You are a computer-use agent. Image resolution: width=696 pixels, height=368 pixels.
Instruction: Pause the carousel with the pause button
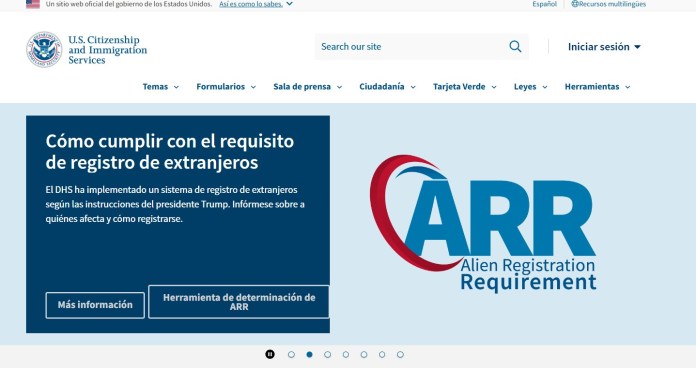pos(270,354)
